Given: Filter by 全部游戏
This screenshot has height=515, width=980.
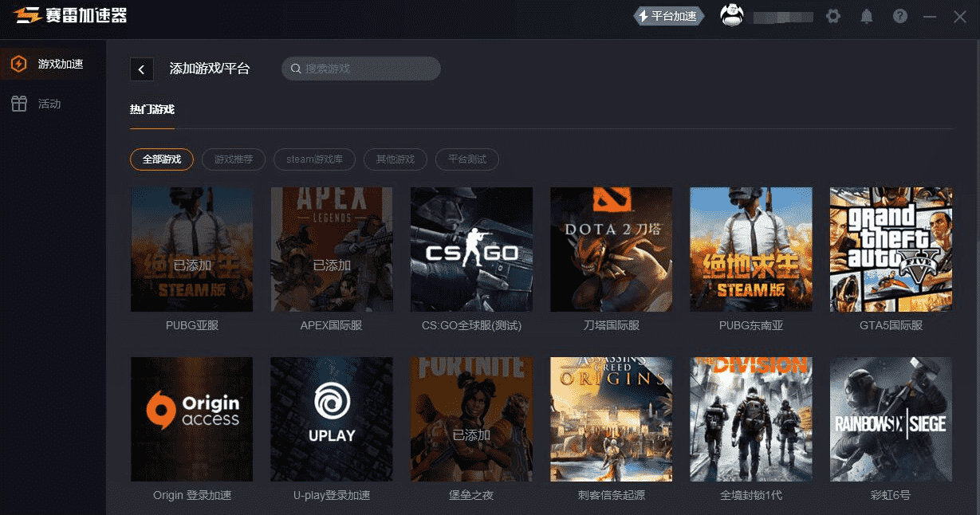Looking at the screenshot, I should point(162,159).
